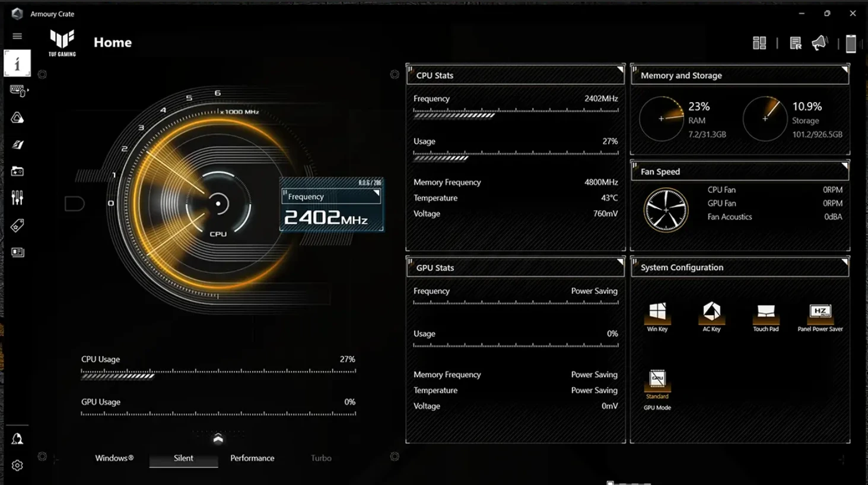Screen dimensions: 868x485
Task: Toggle the Win Key setting
Action: [x=657, y=316]
